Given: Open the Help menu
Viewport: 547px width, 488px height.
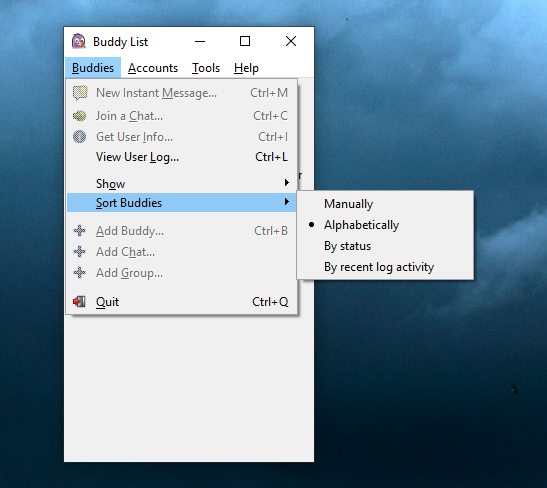Looking at the screenshot, I should (246, 68).
